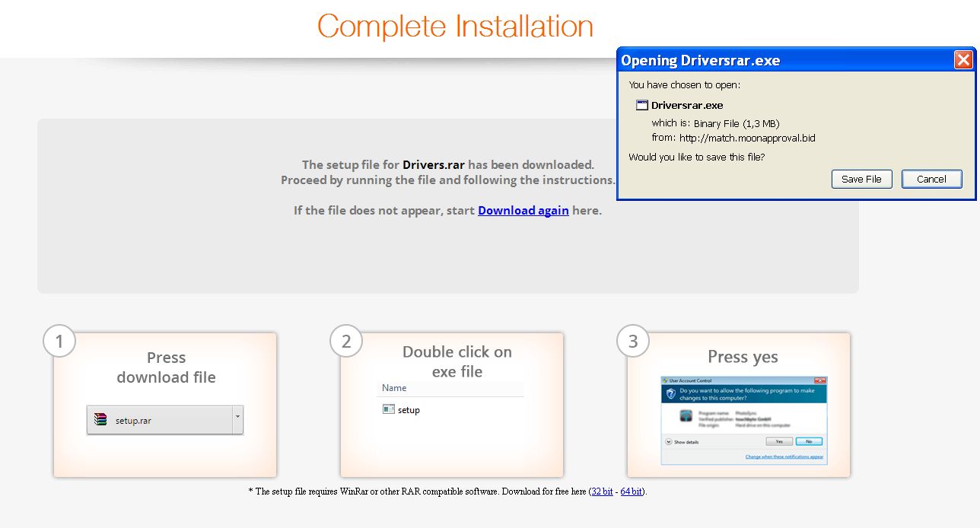This screenshot has height=528, width=980.
Task: Click the User Account Control screenshot thumbnail
Action: tap(743, 420)
